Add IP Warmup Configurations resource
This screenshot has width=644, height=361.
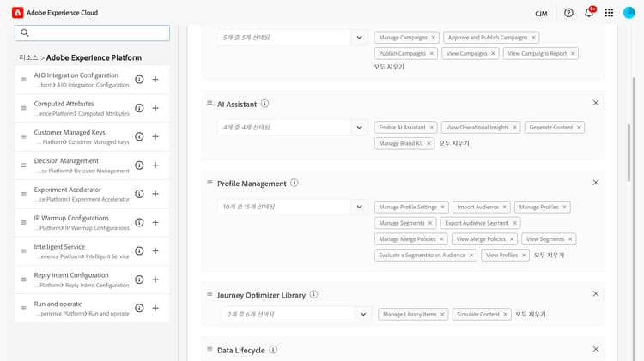pyautogui.click(x=155, y=222)
